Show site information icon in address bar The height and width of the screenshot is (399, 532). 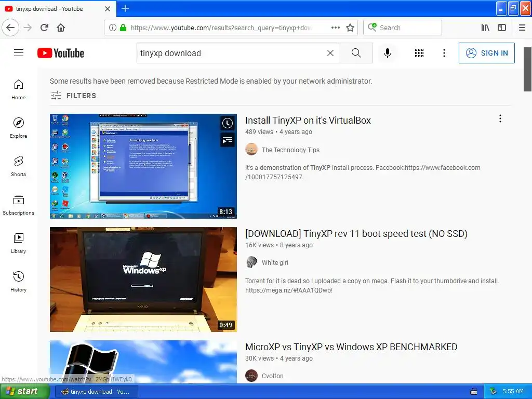coord(113,28)
